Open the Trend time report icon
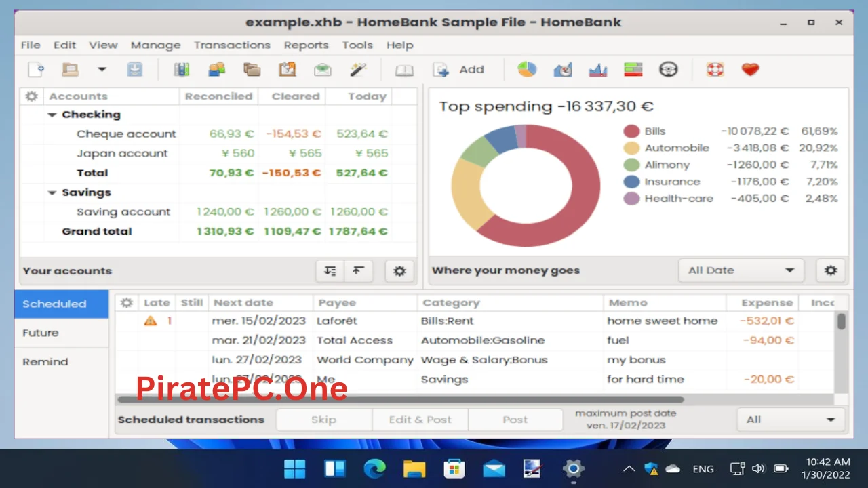Image resolution: width=868 pixels, height=488 pixels. tap(563, 69)
